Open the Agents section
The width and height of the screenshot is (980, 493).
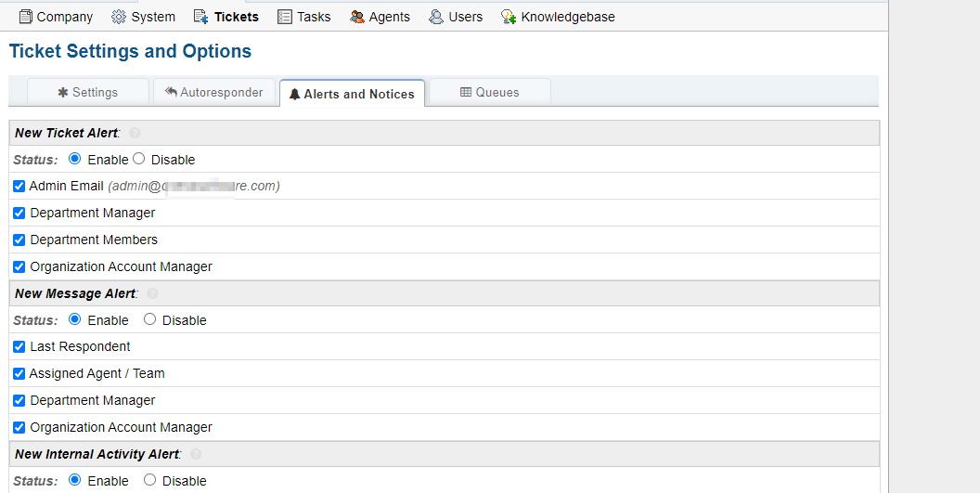point(380,17)
